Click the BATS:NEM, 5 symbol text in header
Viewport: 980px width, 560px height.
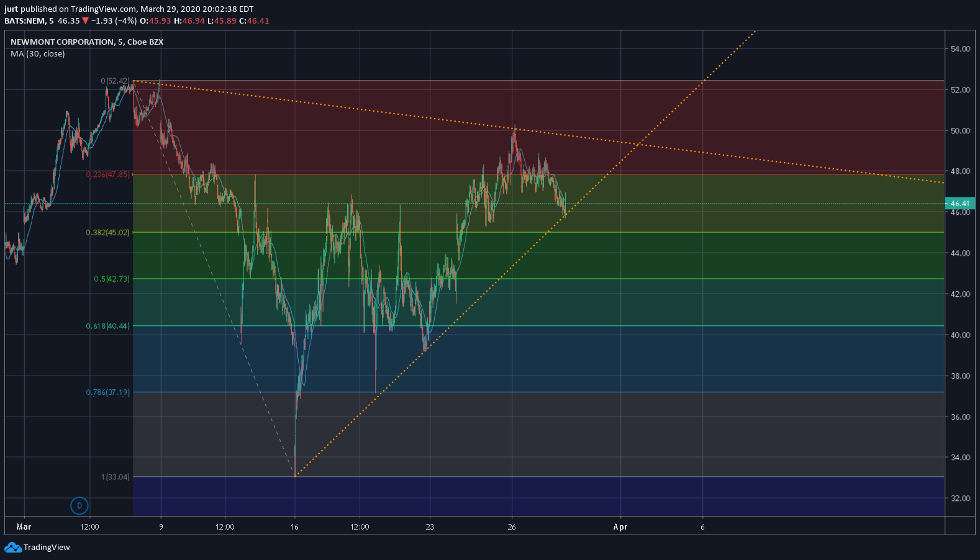tap(29, 21)
